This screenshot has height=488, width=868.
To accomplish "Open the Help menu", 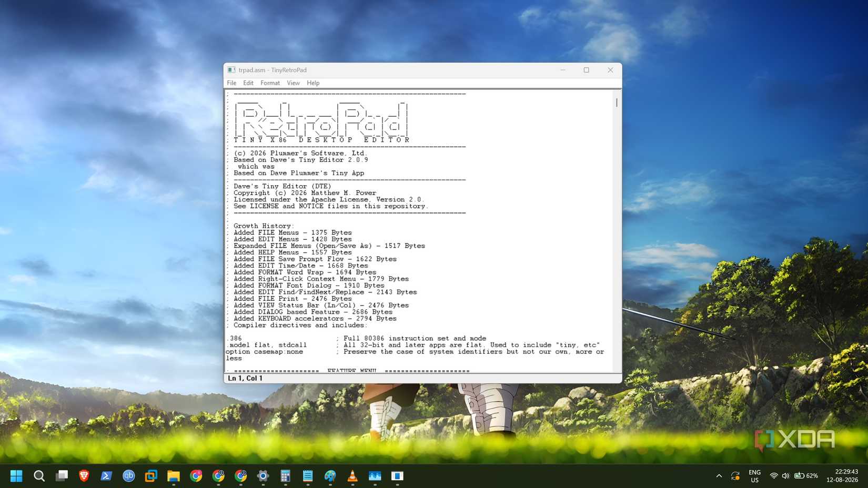I will tap(313, 83).
